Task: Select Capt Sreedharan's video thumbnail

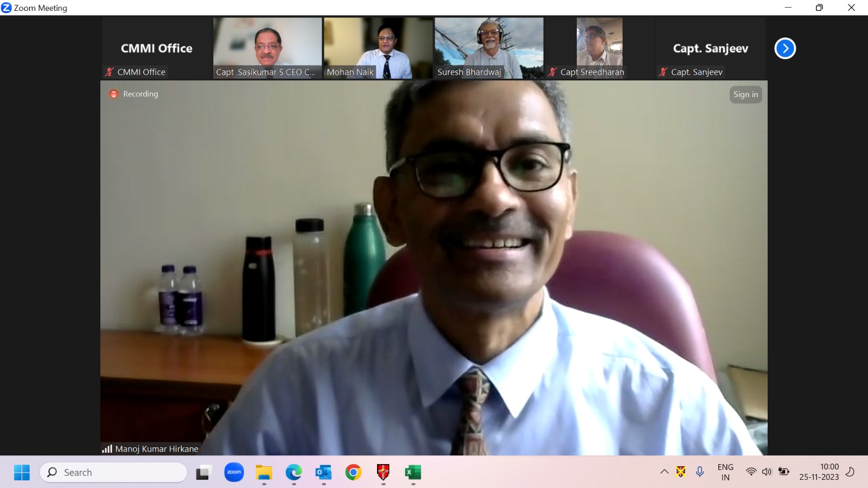Action: pos(599,48)
